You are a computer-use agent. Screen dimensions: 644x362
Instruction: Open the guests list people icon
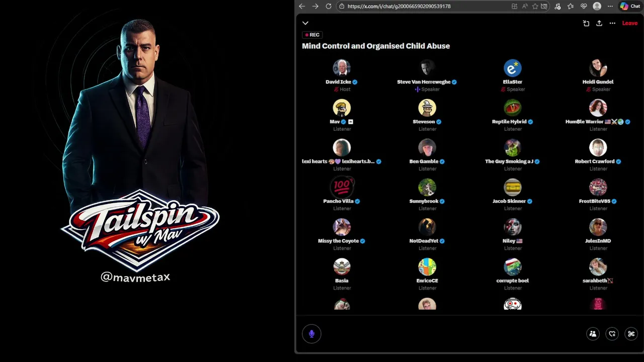(593, 334)
